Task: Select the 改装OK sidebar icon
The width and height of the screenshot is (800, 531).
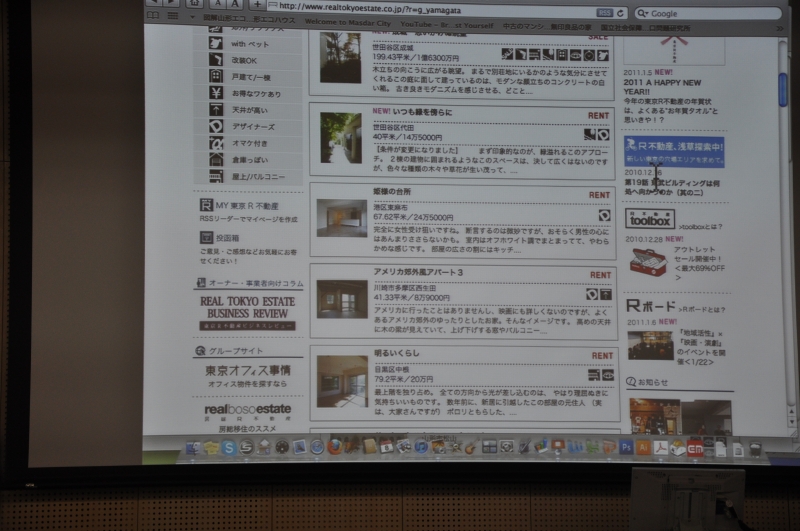Action: [x=216, y=60]
